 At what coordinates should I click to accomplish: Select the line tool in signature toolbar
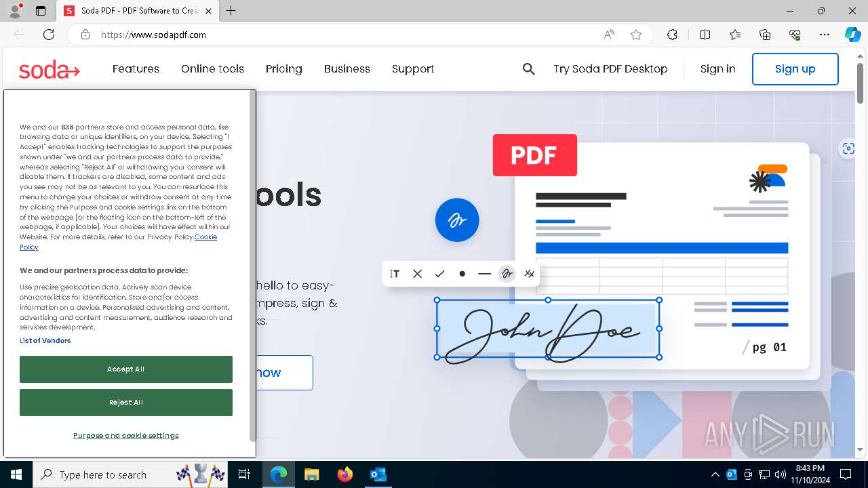(484, 274)
